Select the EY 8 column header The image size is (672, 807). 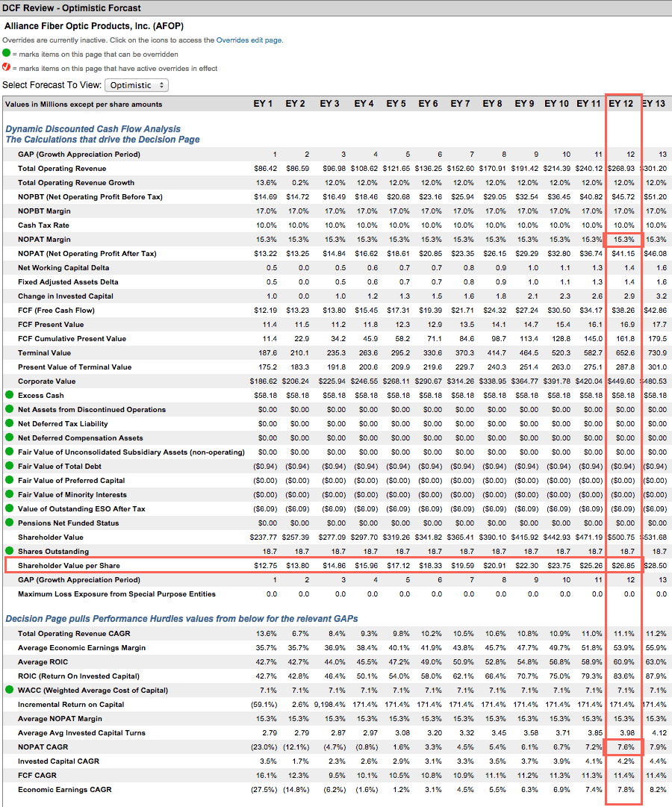click(492, 104)
